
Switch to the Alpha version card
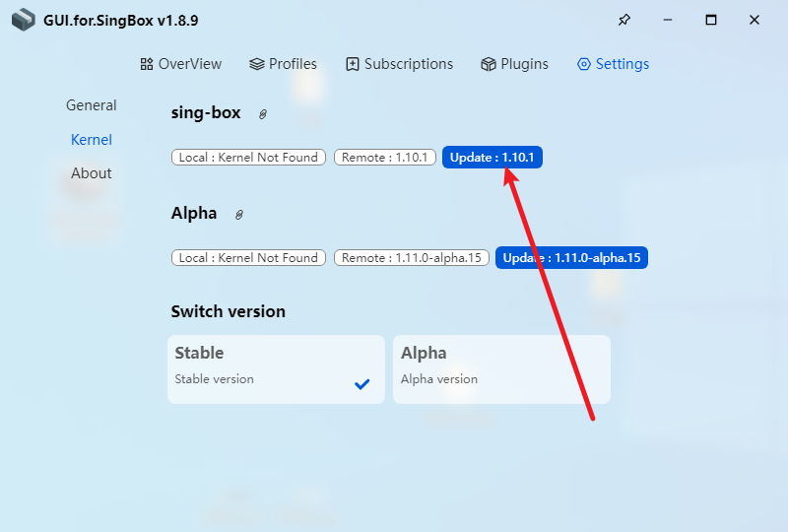pyautogui.click(x=501, y=369)
